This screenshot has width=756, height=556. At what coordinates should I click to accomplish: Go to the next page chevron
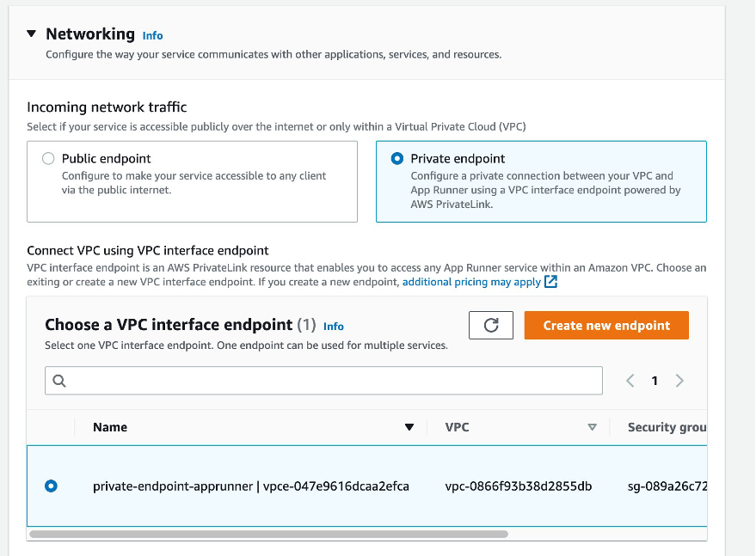[x=679, y=380]
